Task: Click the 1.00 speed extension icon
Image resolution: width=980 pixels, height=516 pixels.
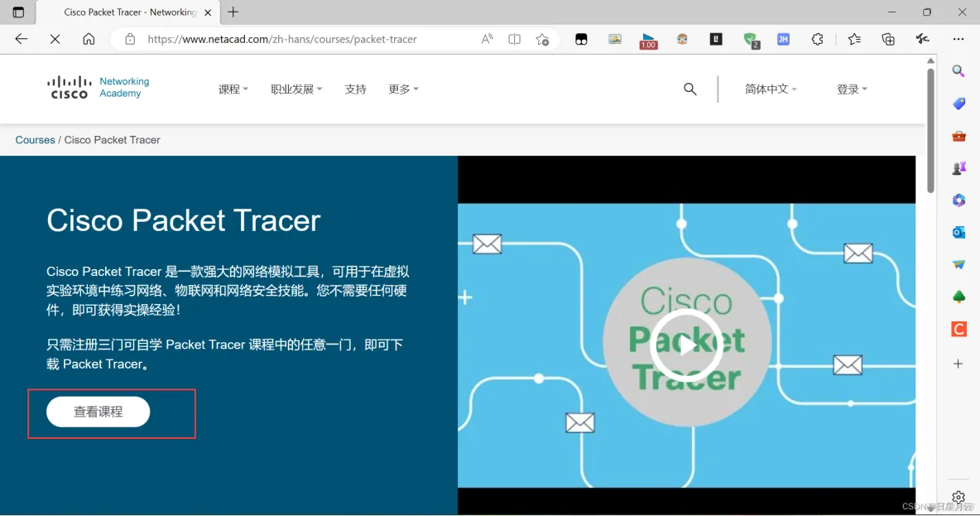Action: tap(648, 40)
